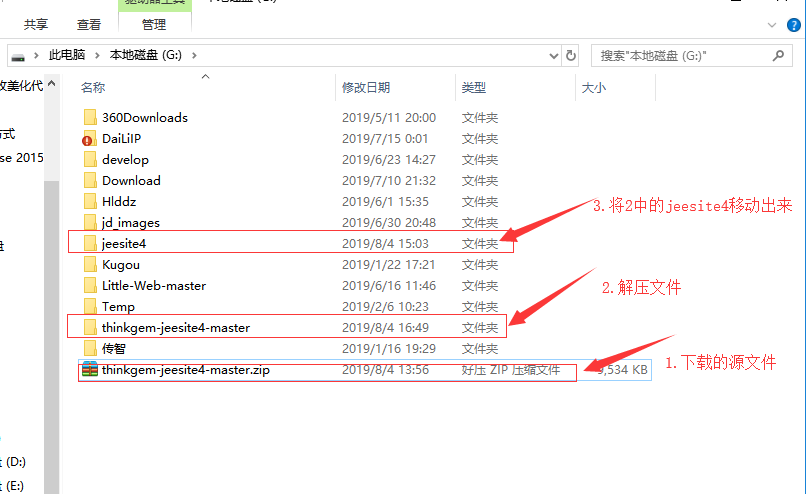Click the zip archive icon of thinkgem-jeesite4-master.zip

click(x=90, y=369)
